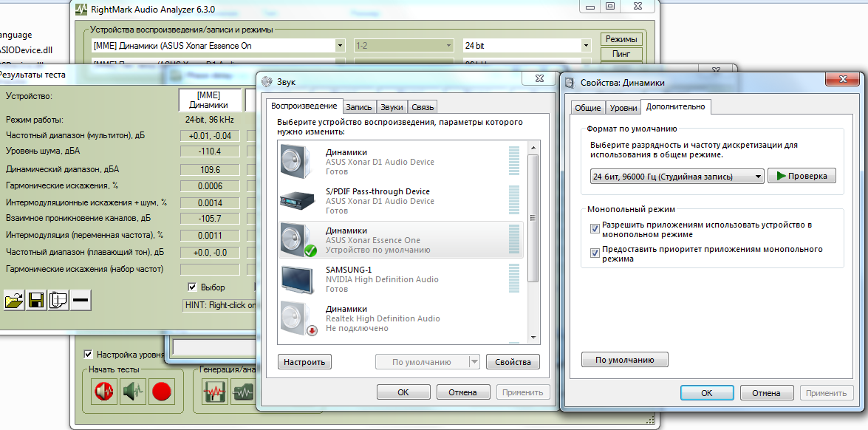Click the device list scroll-up arrow

coord(533,148)
